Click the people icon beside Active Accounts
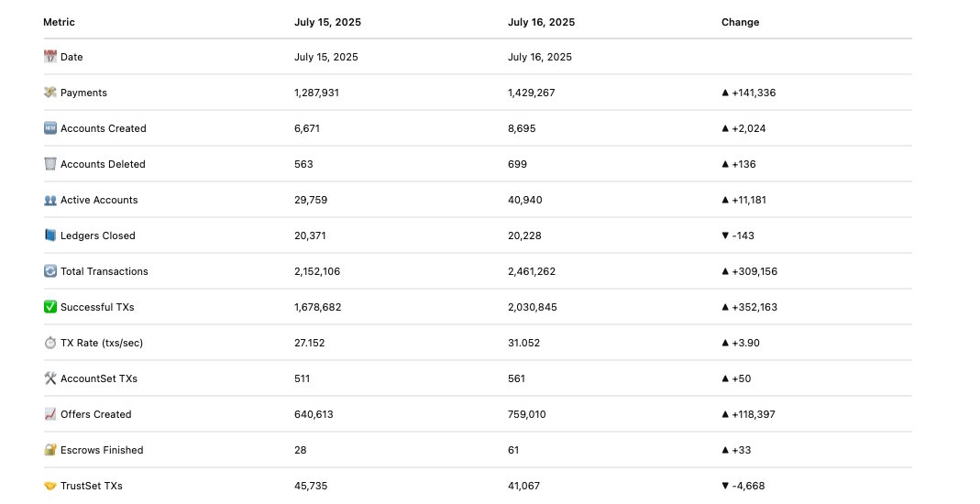Image resolution: width=980 pixels, height=504 pixels. pyautogui.click(x=50, y=200)
